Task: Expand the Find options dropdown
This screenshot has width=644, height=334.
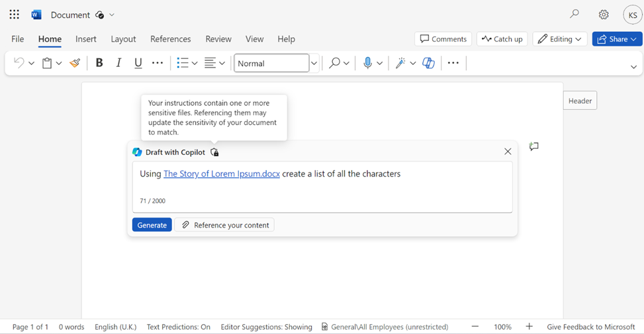Action: tap(346, 63)
